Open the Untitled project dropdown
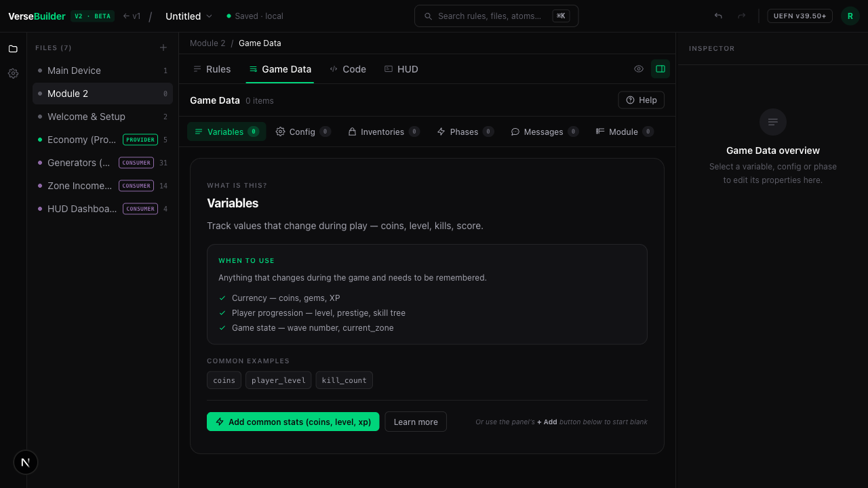 189,16
